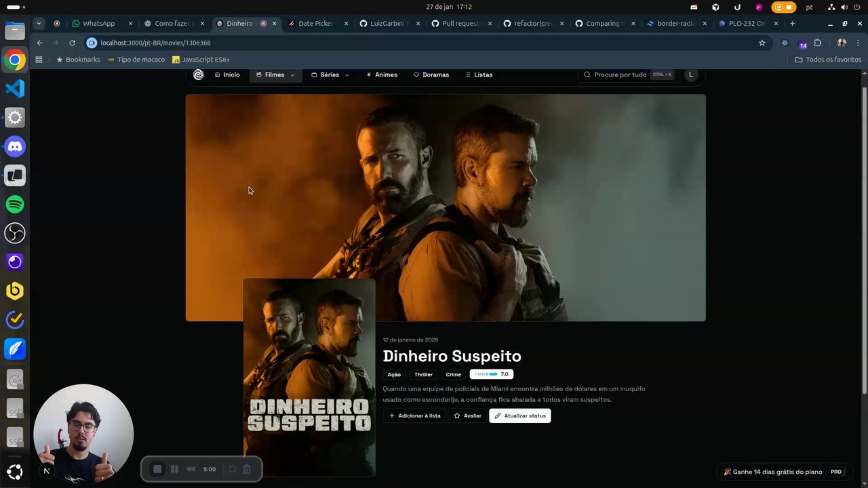Image resolution: width=868 pixels, height=488 pixels.
Task: Bookmark this page with the star icon
Action: (762, 43)
